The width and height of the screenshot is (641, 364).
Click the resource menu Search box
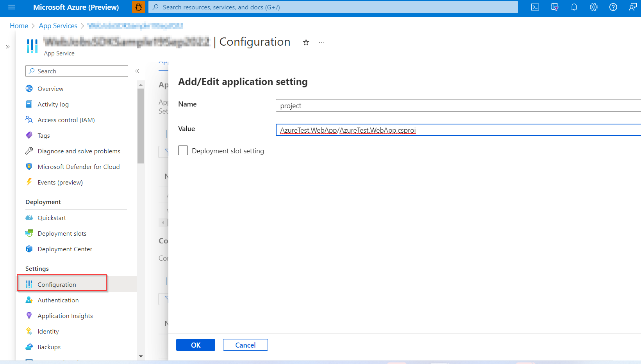tap(77, 71)
